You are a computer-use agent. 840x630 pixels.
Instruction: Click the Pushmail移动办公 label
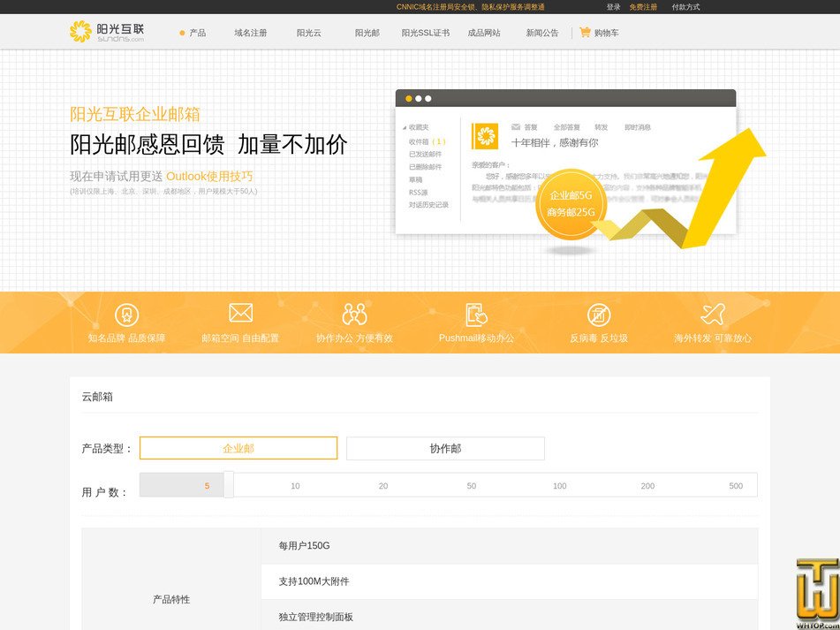[x=476, y=338]
